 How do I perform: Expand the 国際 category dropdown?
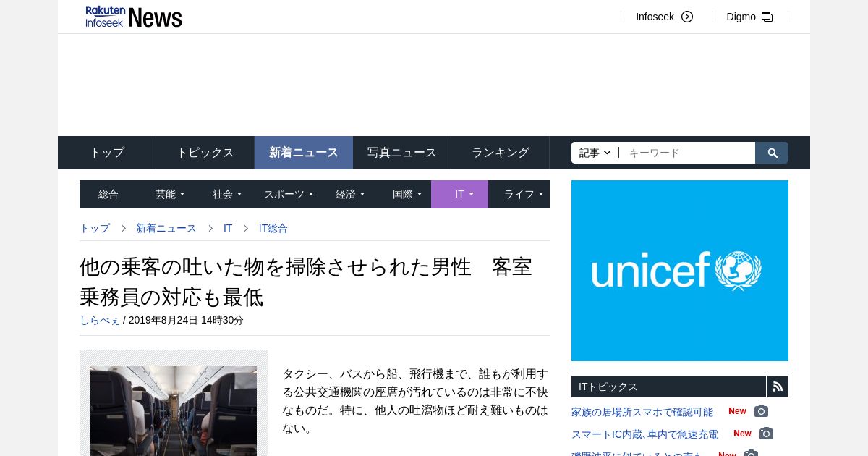pyautogui.click(x=407, y=194)
